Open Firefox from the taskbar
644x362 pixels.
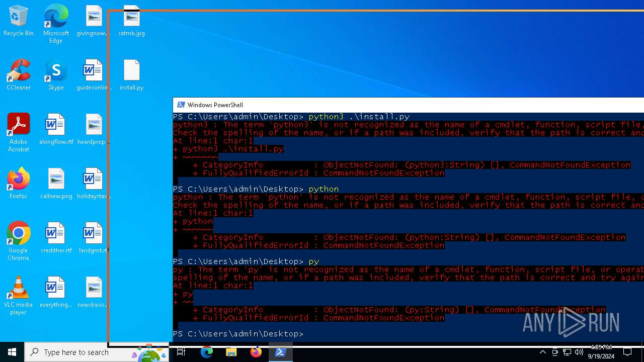256,352
